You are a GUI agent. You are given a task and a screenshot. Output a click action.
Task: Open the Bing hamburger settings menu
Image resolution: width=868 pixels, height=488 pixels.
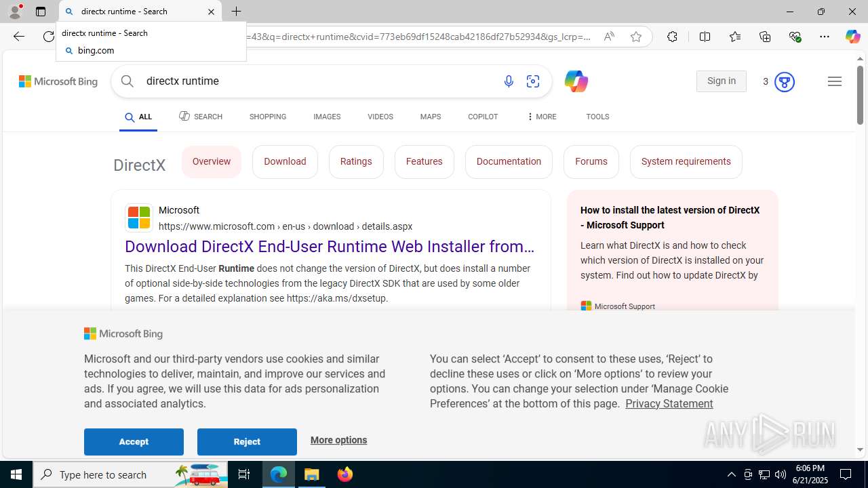[x=835, y=81]
